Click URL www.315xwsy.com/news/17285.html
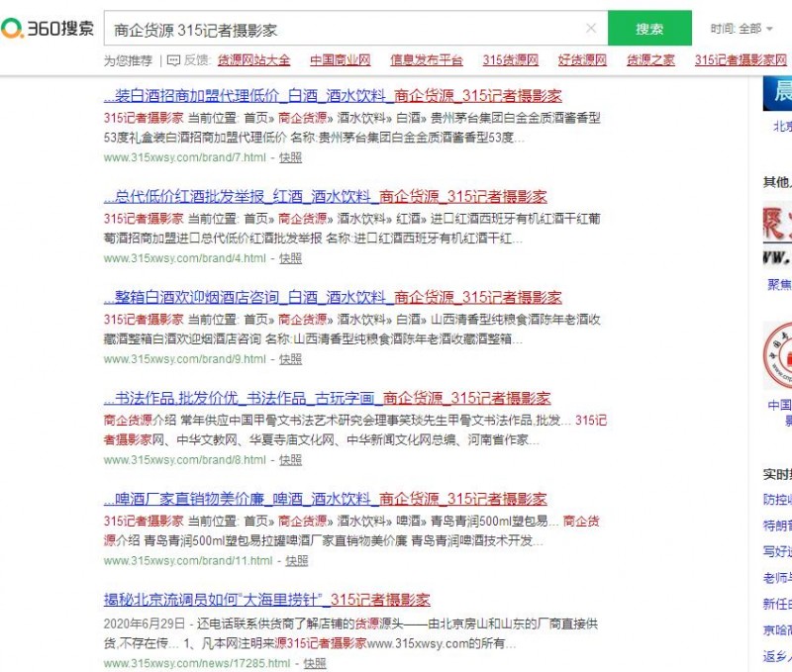Image resolution: width=792 pixels, height=672 pixels. pyautogui.click(x=197, y=663)
